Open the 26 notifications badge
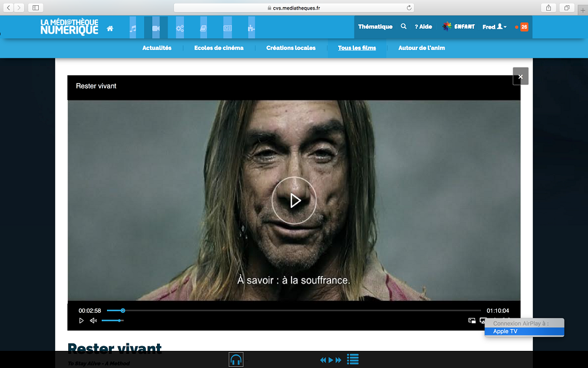Viewport: 588px width, 368px height. tap(524, 26)
